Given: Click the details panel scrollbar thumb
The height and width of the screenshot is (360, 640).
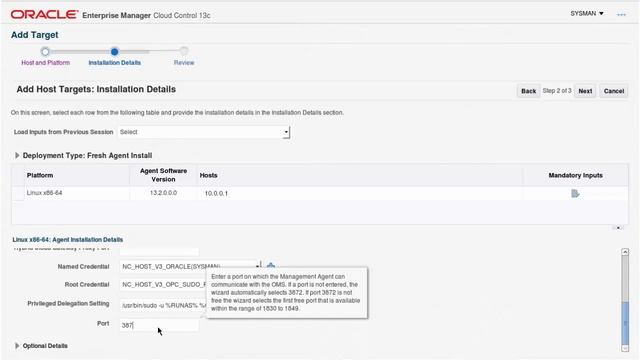Looking at the screenshot, I should click(625, 323).
